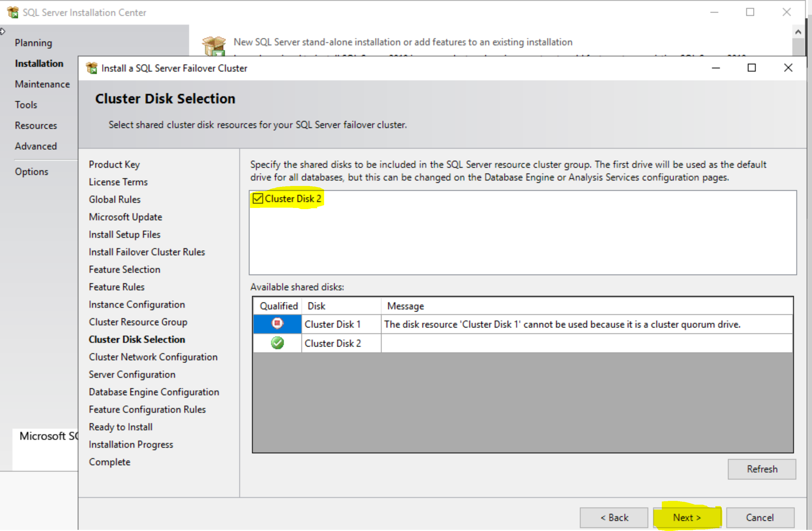This screenshot has width=812, height=531.
Task: Select Installation in the left navigation
Action: 39,63
